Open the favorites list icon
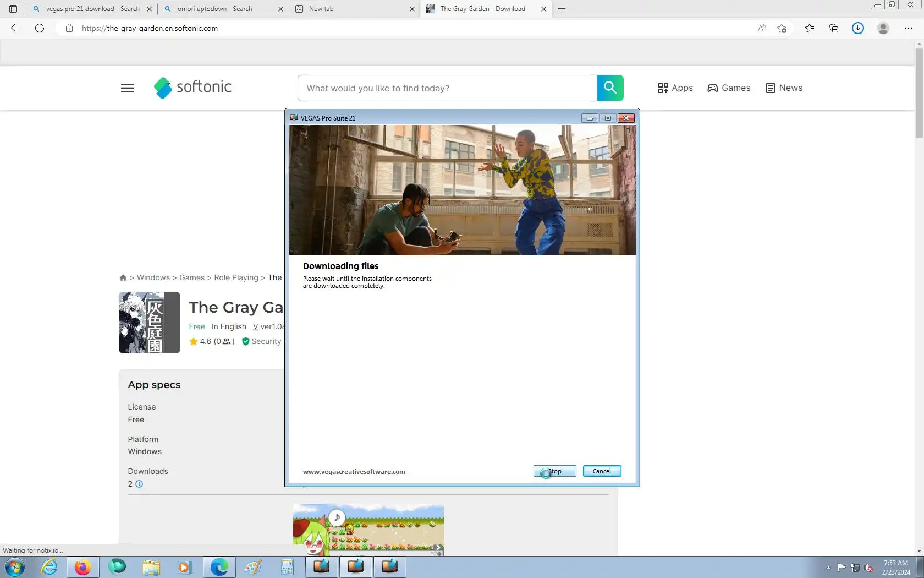924x578 pixels. click(x=810, y=28)
